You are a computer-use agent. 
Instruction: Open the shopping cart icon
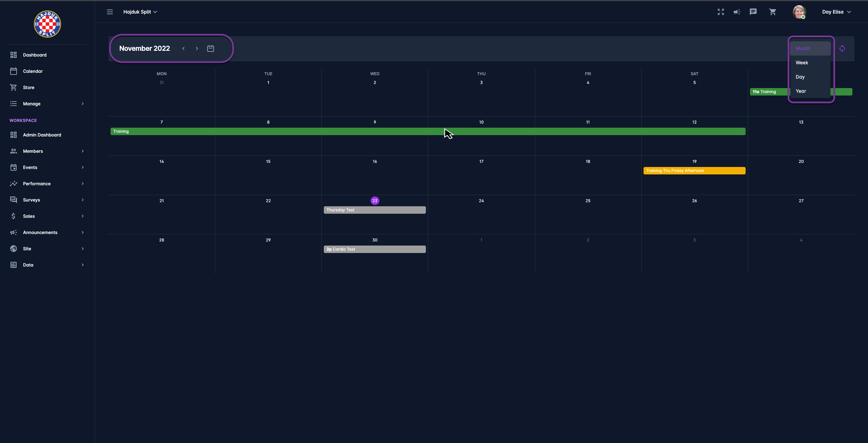773,12
